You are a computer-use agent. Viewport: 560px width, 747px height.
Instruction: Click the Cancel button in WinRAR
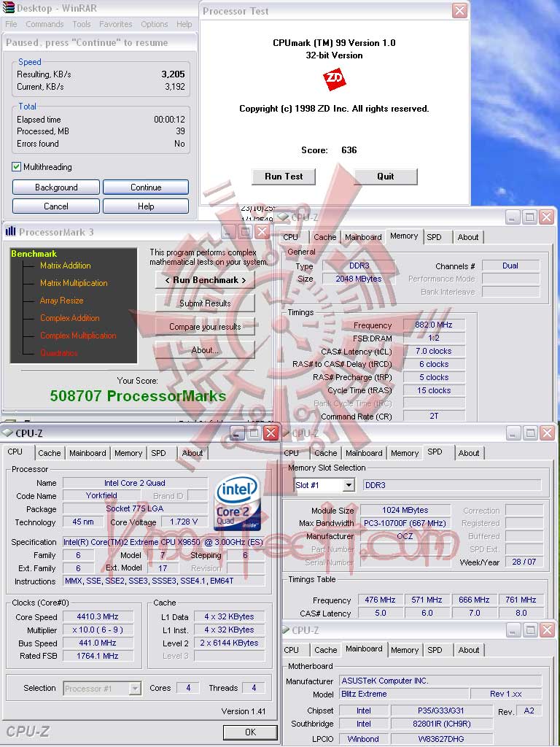(x=56, y=206)
